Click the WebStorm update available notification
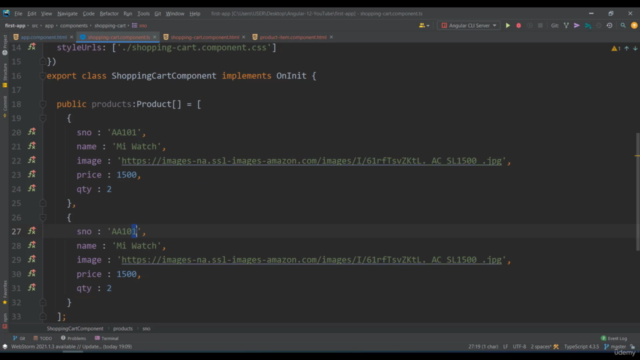Image resolution: width=640 pixels, height=360 pixels. [71, 347]
